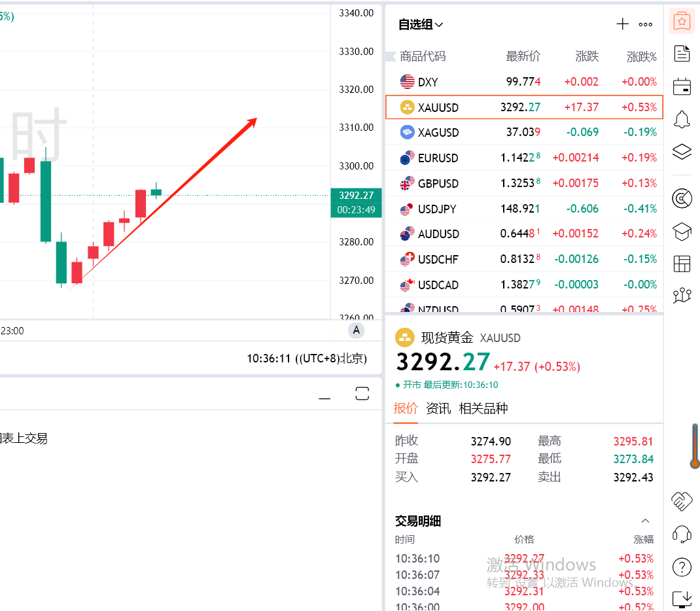
Task: Sort by 涨跌% column header
Action: click(x=642, y=57)
